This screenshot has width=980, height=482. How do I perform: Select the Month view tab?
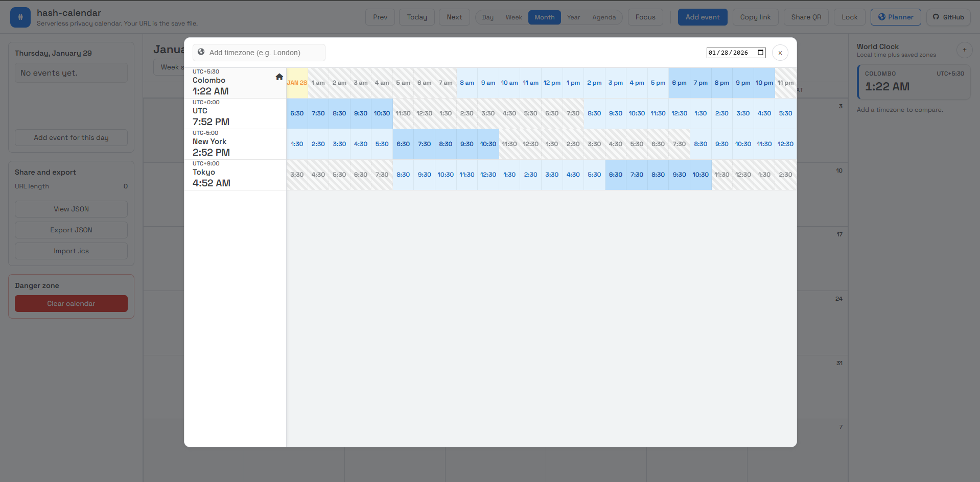click(x=545, y=17)
